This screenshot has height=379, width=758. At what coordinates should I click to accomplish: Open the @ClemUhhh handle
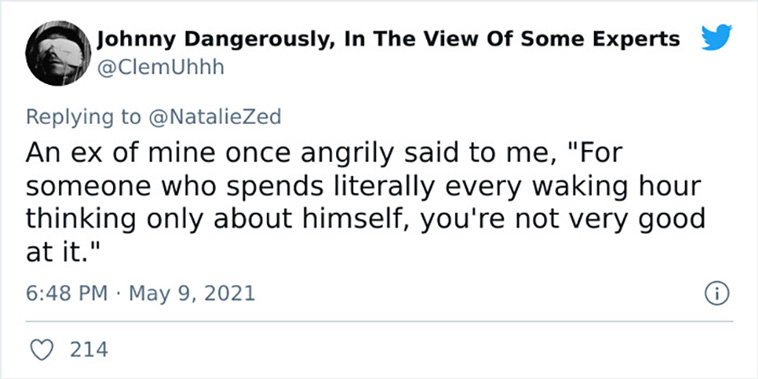[160, 67]
